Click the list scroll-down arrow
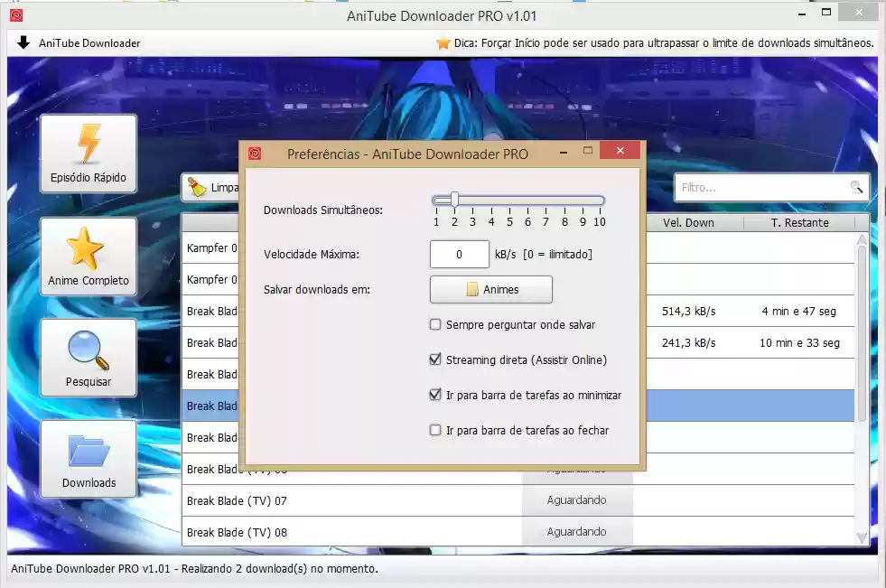The height and width of the screenshot is (588, 886). point(862,537)
